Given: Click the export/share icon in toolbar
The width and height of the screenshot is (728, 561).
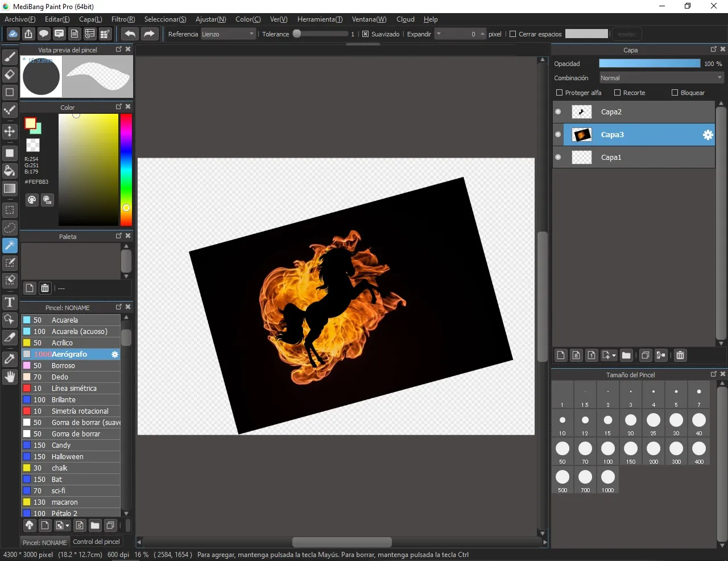Looking at the screenshot, I should pyautogui.click(x=28, y=34).
